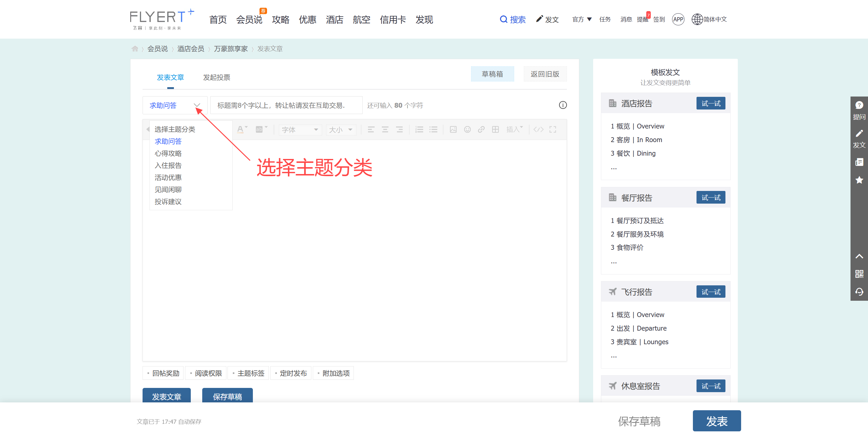The image size is (868, 441).
Task: Toggle fullscreen editor mode
Action: (553, 129)
